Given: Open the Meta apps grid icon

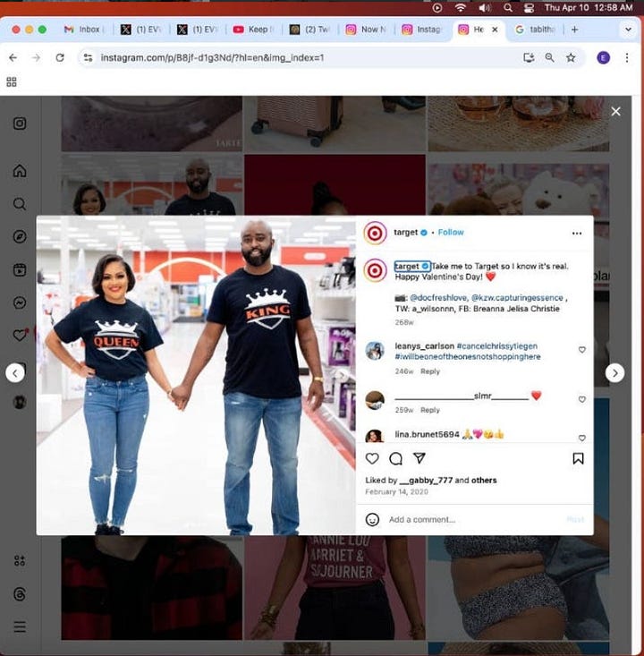Looking at the screenshot, I should click(x=20, y=560).
